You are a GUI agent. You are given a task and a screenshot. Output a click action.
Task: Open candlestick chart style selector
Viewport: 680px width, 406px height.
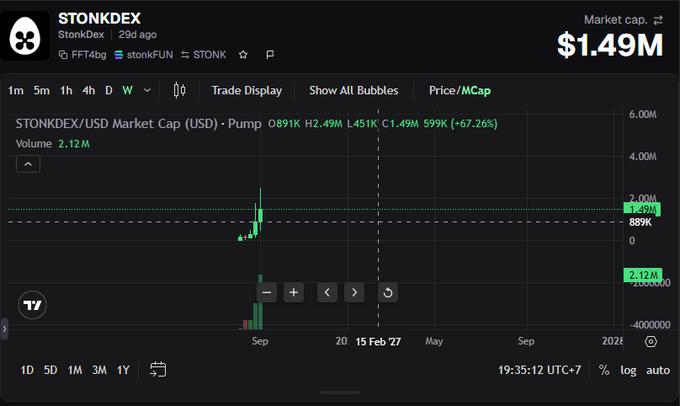[180, 90]
